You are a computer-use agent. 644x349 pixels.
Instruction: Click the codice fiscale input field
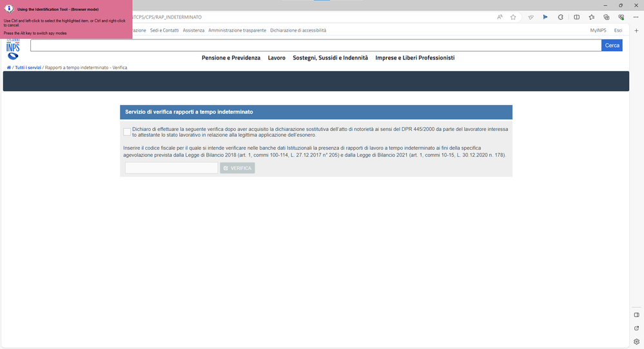(171, 168)
